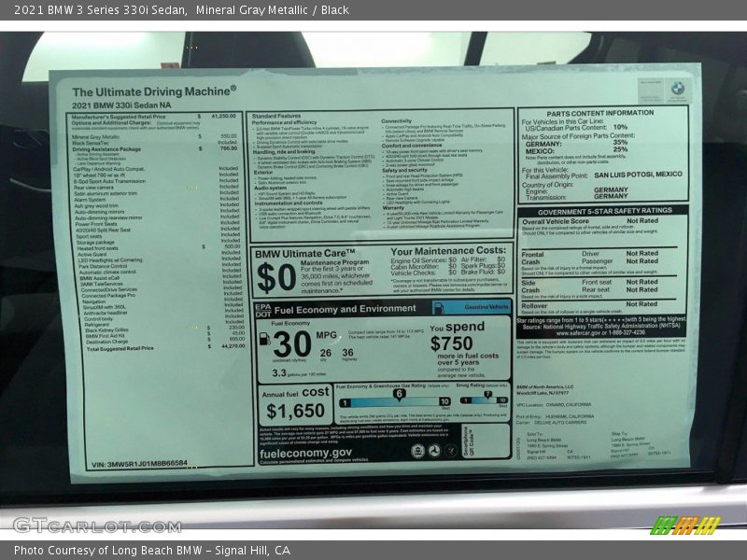Click the 'Audio system' heading
The width and height of the screenshot is (747, 560).
point(270,189)
